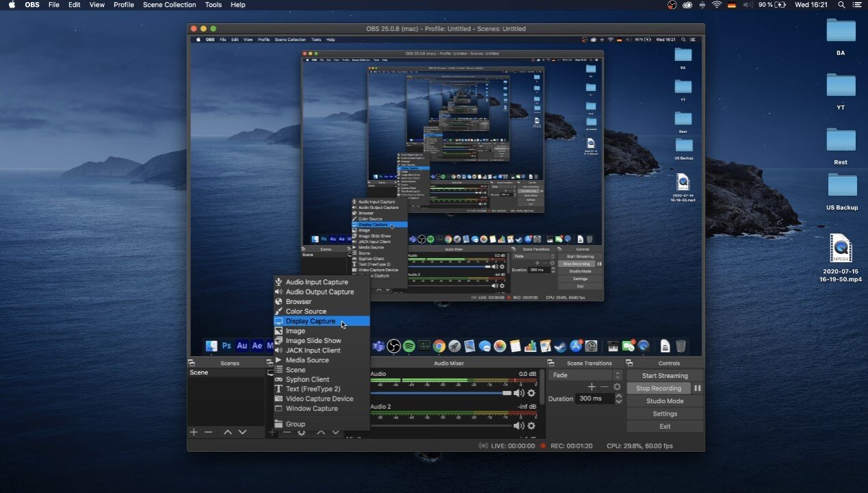Click the Studio Mode button
Image resolution: width=868 pixels, height=493 pixels.
pyautogui.click(x=664, y=401)
